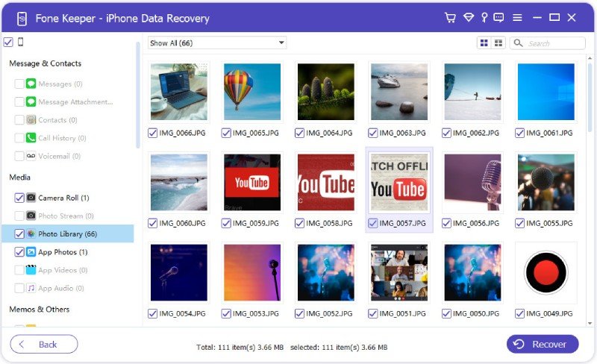This screenshot has height=364, width=597.
Task: Click the Voicemail icon
Action: coord(31,156)
